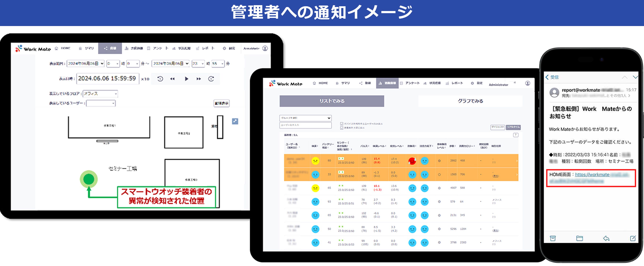The height and width of the screenshot is (266, 644).
Task: Open the floor dropdown showing オフィス
Action: click(x=100, y=94)
